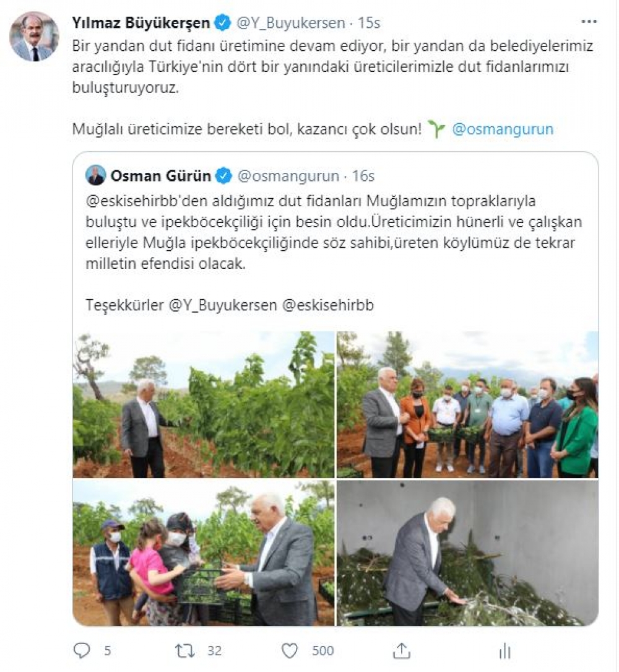The image size is (619, 672).
Task: View tweet analytics bar chart icon
Action: pyautogui.click(x=505, y=650)
